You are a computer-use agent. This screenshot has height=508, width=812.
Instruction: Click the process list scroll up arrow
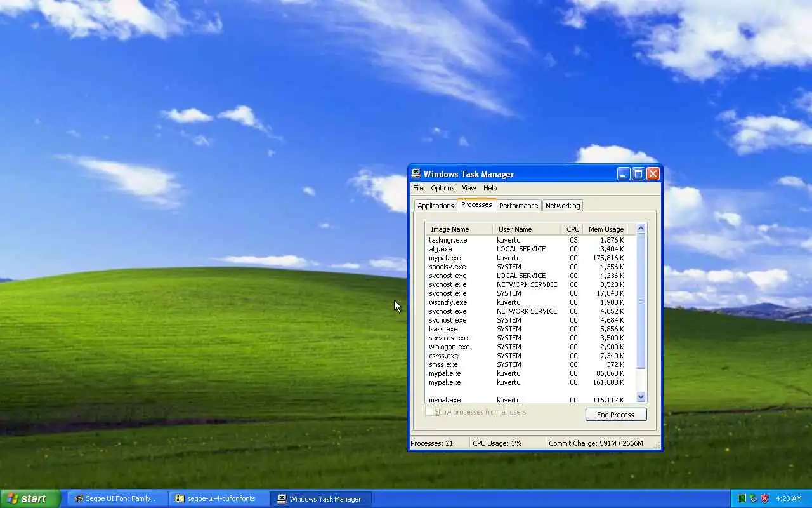pyautogui.click(x=641, y=229)
